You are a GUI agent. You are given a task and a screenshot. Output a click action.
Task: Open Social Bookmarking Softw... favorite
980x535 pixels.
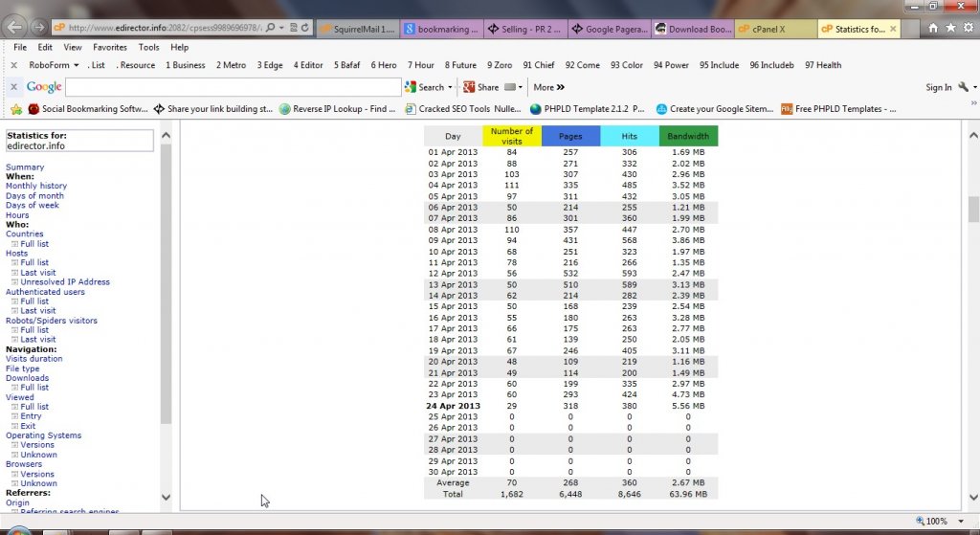(88, 109)
